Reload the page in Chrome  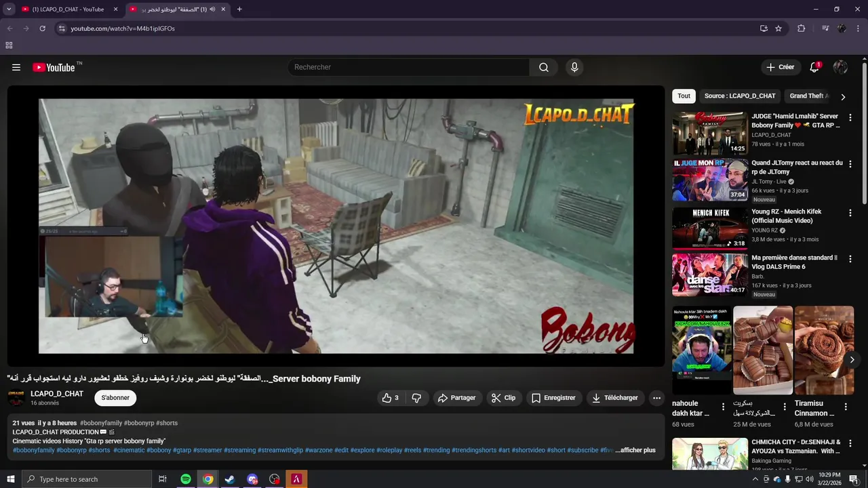click(x=42, y=28)
